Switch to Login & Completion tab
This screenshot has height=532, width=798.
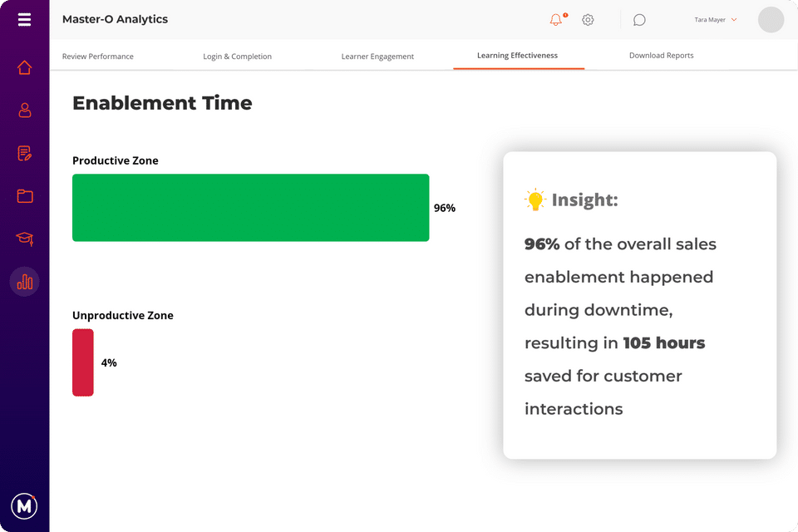click(237, 57)
